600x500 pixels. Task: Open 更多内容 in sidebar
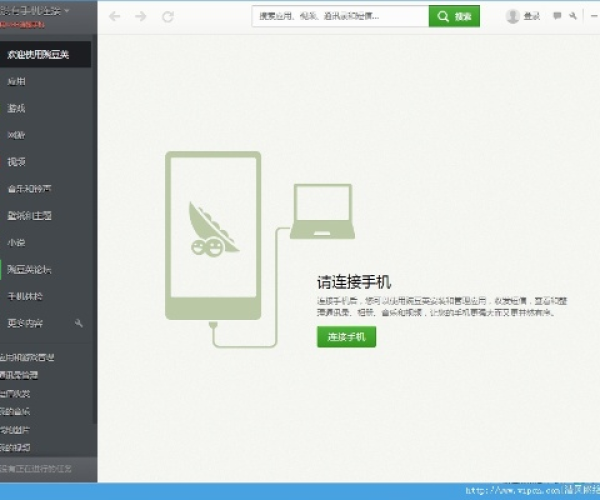(x=25, y=323)
